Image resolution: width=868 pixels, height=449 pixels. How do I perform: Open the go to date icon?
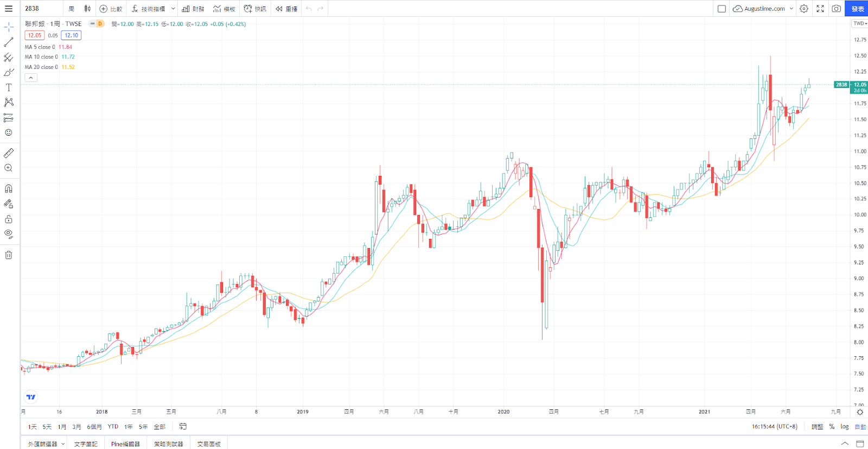pyautogui.click(x=183, y=427)
